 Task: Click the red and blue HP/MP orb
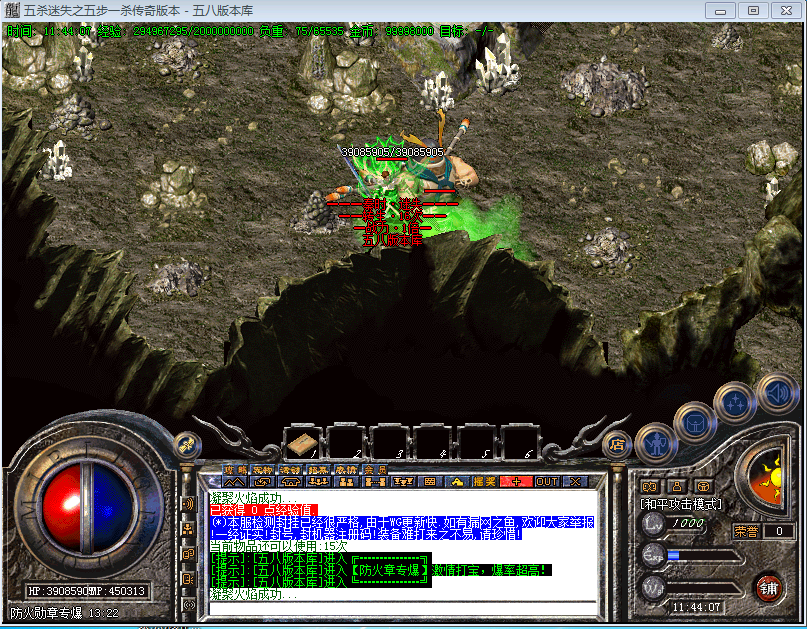(x=87, y=507)
